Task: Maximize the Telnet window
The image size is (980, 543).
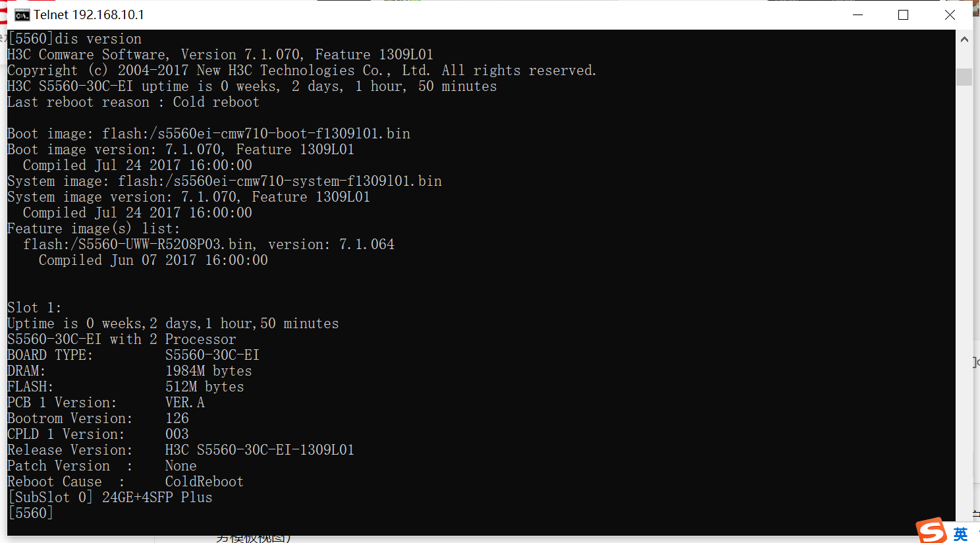Action: [903, 14]
